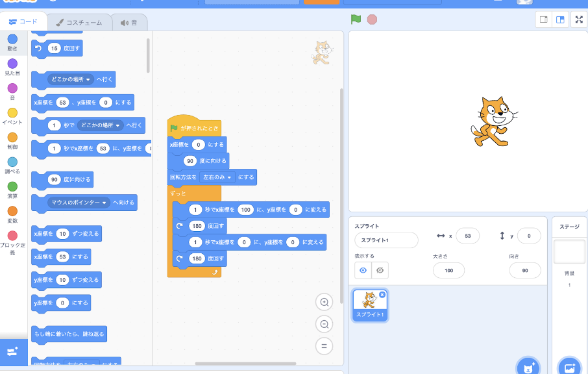The width and height of the screenshot is (588, 374).
Task: Click the が押されたとき hat block in script
Action: 194,127
